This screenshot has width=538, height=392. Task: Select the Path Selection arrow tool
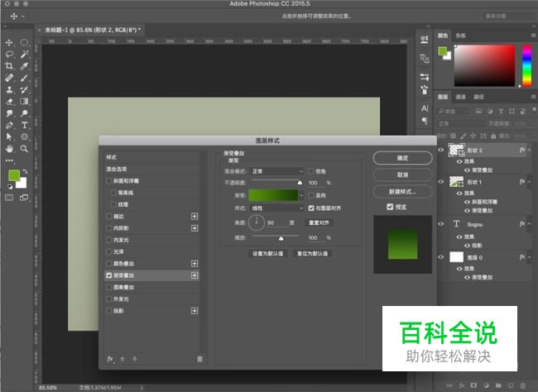click(9, 136)
